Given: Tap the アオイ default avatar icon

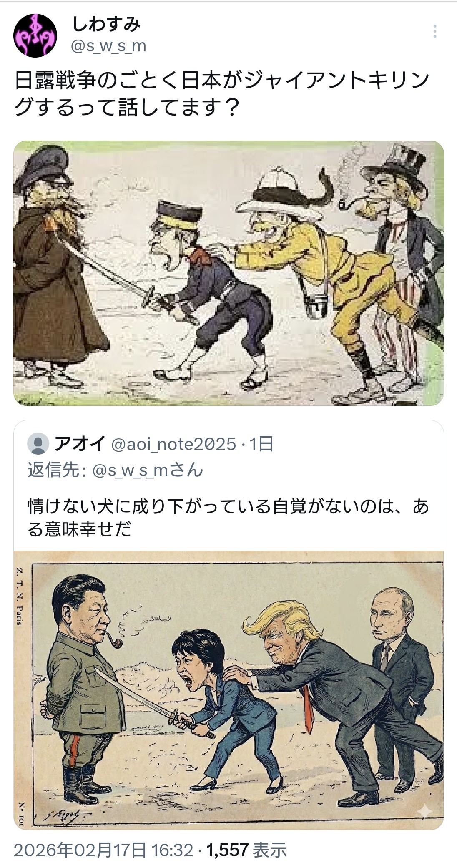Looking at the screenshot, I should (38, 444).
